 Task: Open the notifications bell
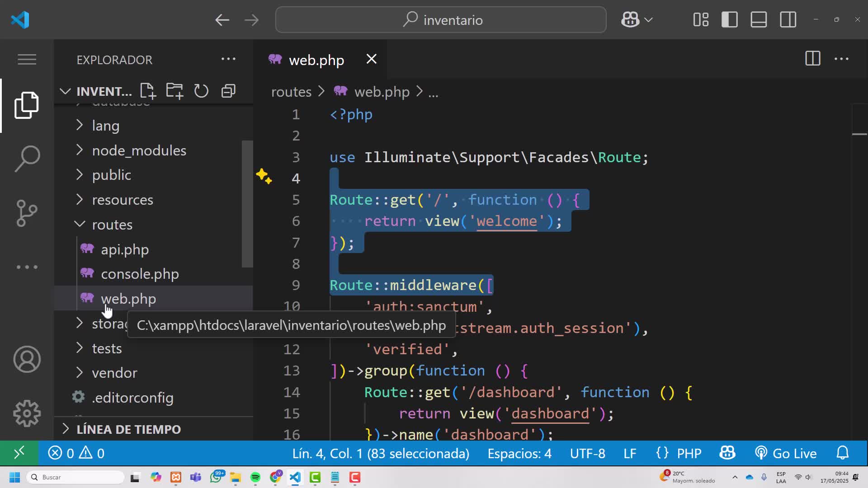tap(842, 453)
